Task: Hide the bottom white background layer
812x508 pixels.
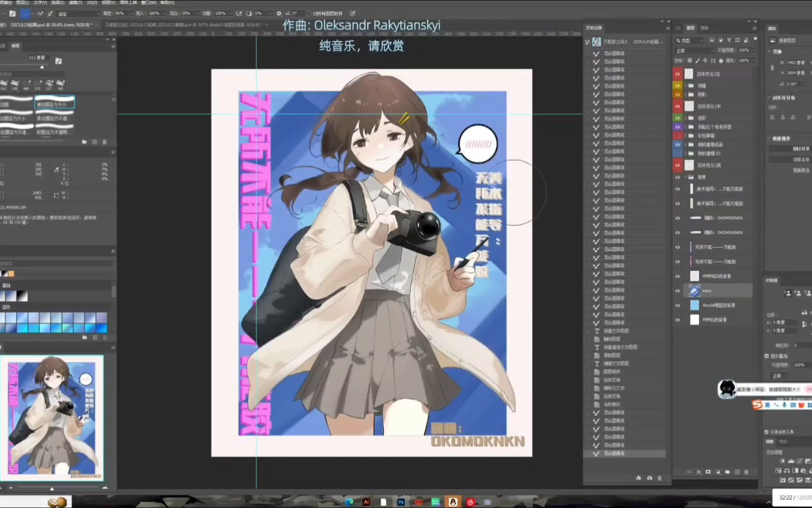Action: 678,320
